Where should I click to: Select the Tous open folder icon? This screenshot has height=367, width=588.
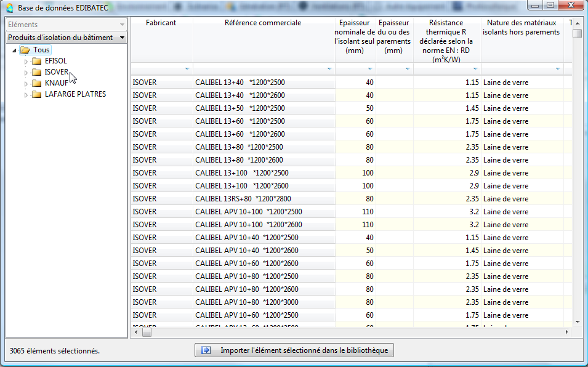(x=25, y=50)
